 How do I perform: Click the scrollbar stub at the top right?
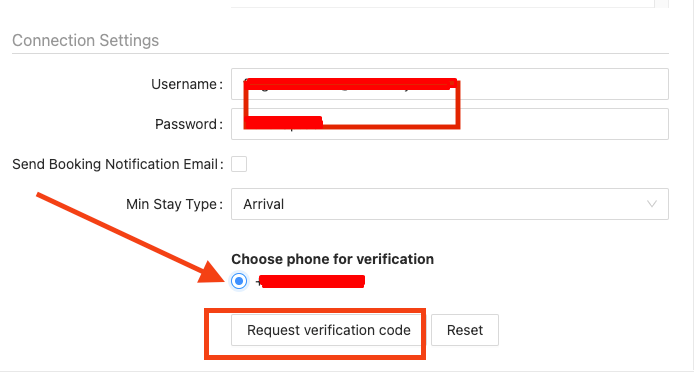(x=662, y=4)
